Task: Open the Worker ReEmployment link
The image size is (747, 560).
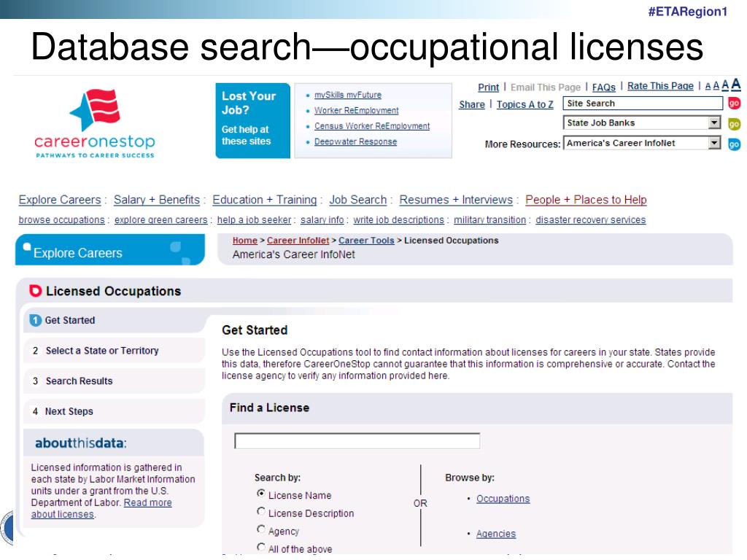Action: [356, 111]
